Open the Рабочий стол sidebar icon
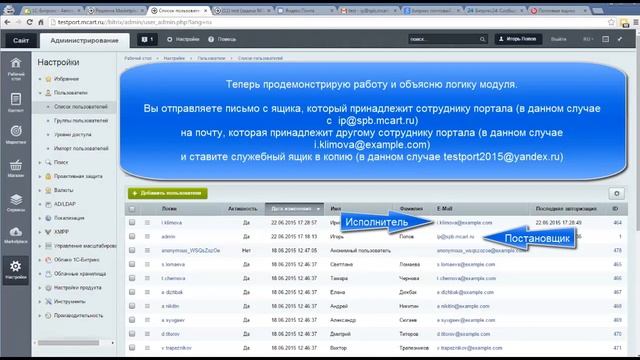Viewport: 640px width, 360px height. [16, 68]
